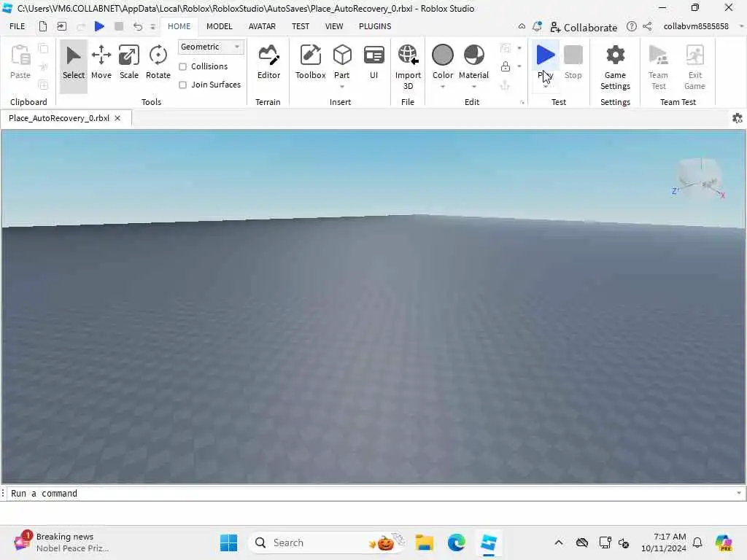This screenshot has height=560, width=747.
Task: Click the Lock tool icon in the Edit group
Action: coord(506,66)
